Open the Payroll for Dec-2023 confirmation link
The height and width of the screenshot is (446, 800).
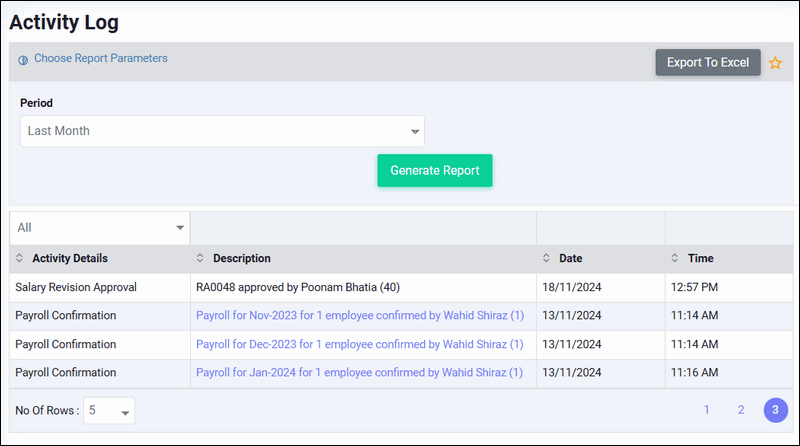tap(360, 344)
